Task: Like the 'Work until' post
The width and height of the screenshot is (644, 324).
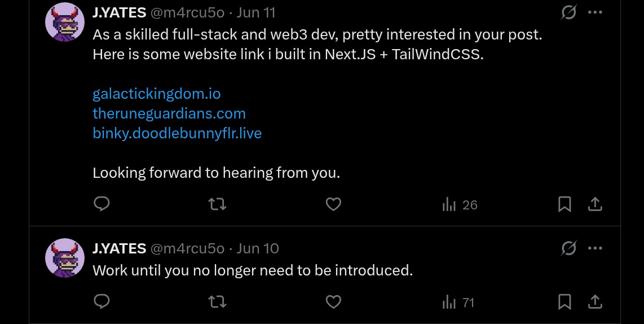Action: pyautogui.click(x=334, y=302)
